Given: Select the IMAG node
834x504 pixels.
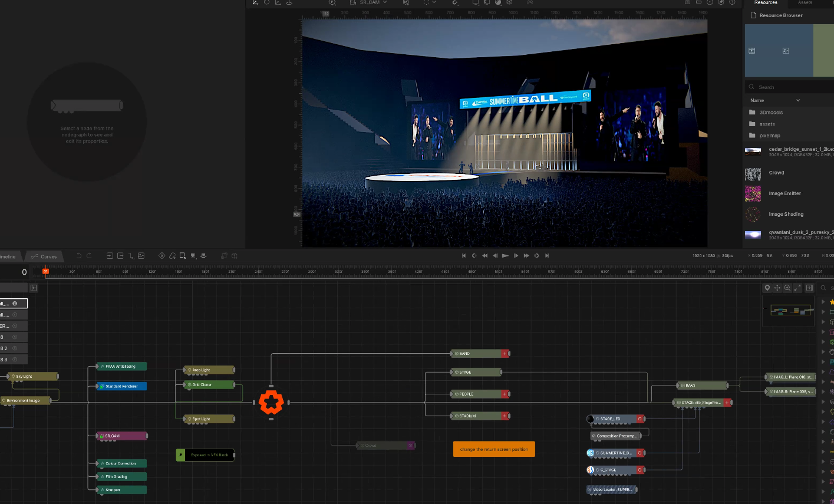Looking at the screenshot, I should (701, 386).
